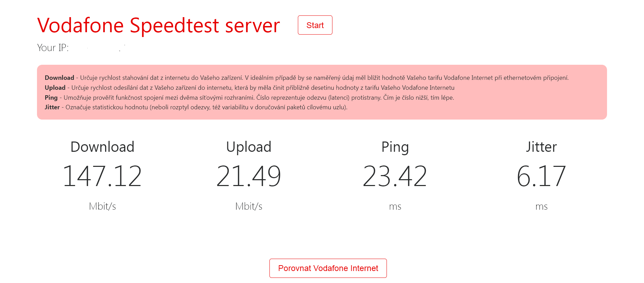This screenshot has width=644, height=283.
Task: Open the Porovnat Vodafone Internet link
Action: (x=328, y=268)
